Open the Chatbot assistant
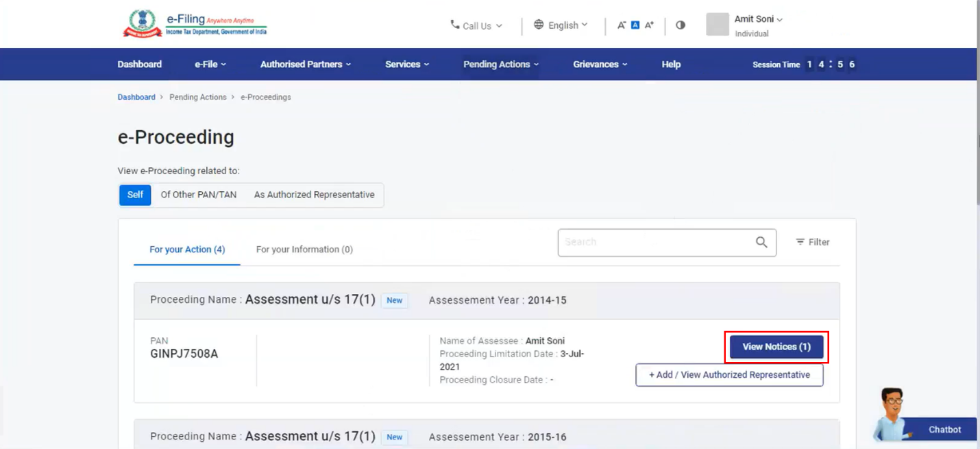This screenshot has height=449, width=980. click(944, 429)
